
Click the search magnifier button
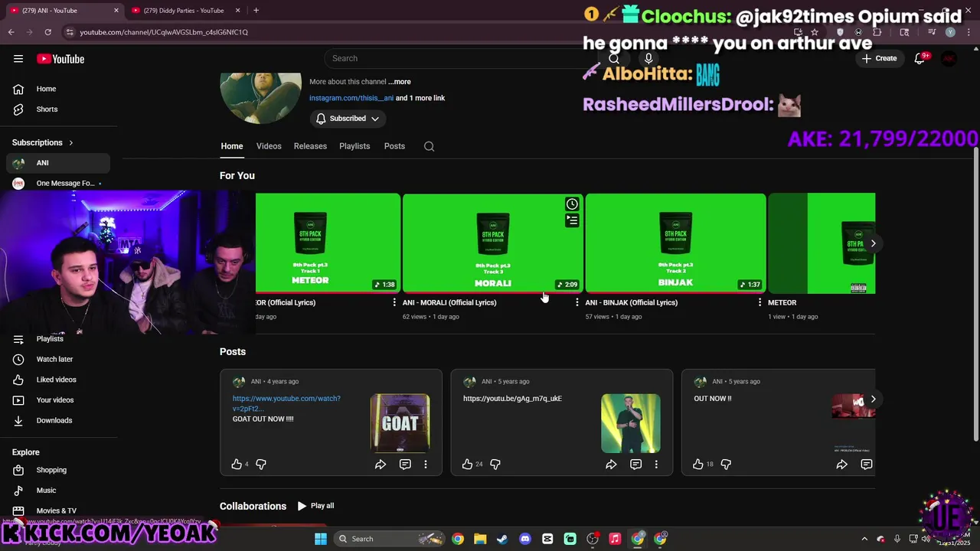613,58
